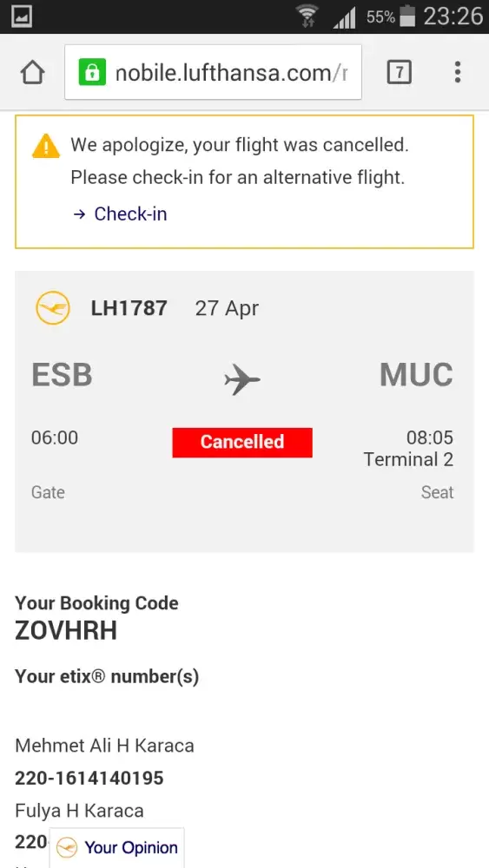
Task: Tap the red Cancelled status label
Action: [242, 442]
